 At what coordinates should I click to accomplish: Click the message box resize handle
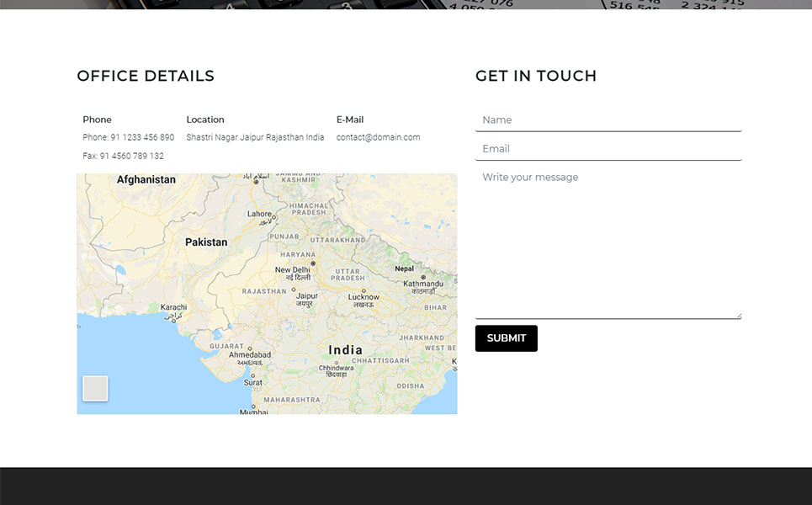pos(738,316)
